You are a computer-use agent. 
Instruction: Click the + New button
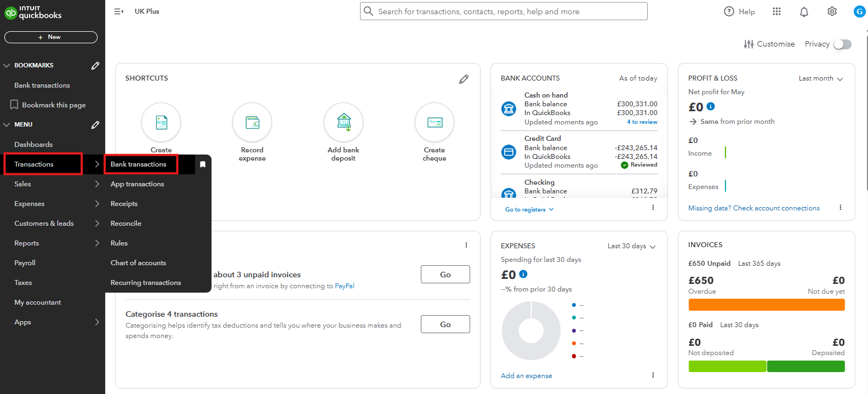pos(51,37)
